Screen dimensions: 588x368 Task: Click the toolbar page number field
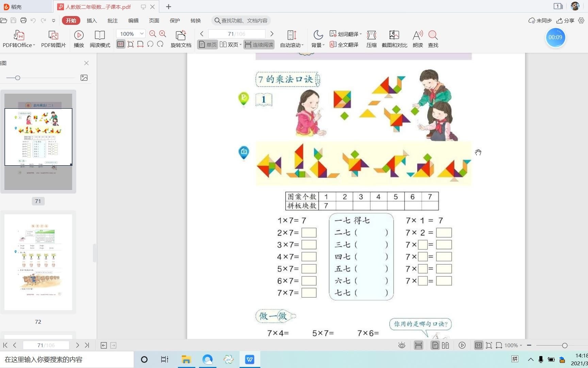coord(236,34)
